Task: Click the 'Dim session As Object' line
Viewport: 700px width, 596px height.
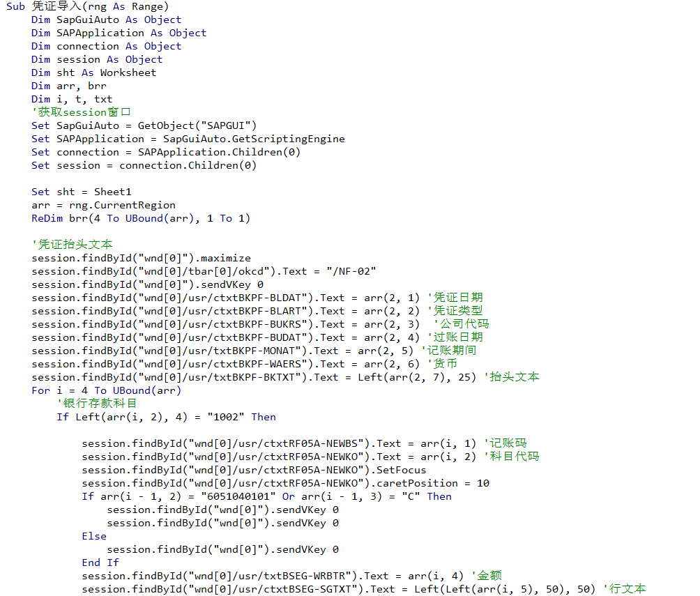Action: pos(97,60)
